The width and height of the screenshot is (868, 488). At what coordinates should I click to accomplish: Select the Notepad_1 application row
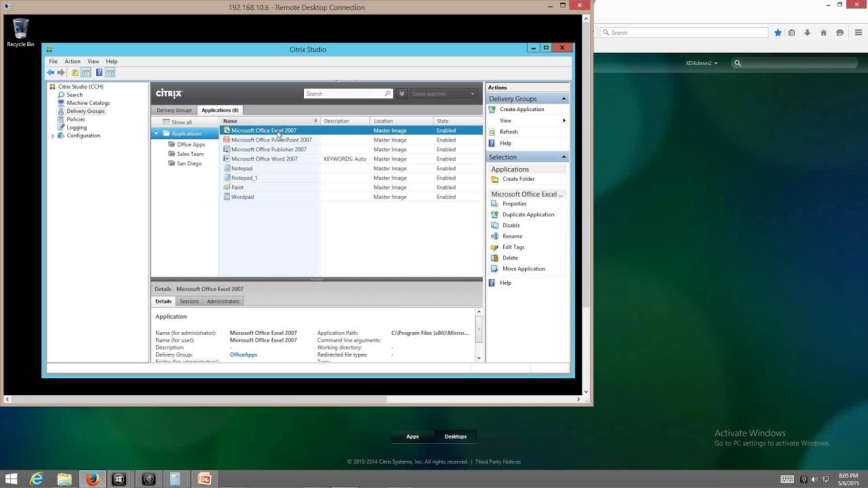tap(351, 178)
